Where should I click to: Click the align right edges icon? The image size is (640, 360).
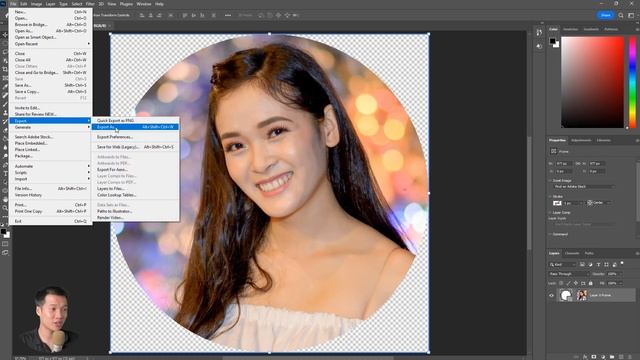point(159,15)
